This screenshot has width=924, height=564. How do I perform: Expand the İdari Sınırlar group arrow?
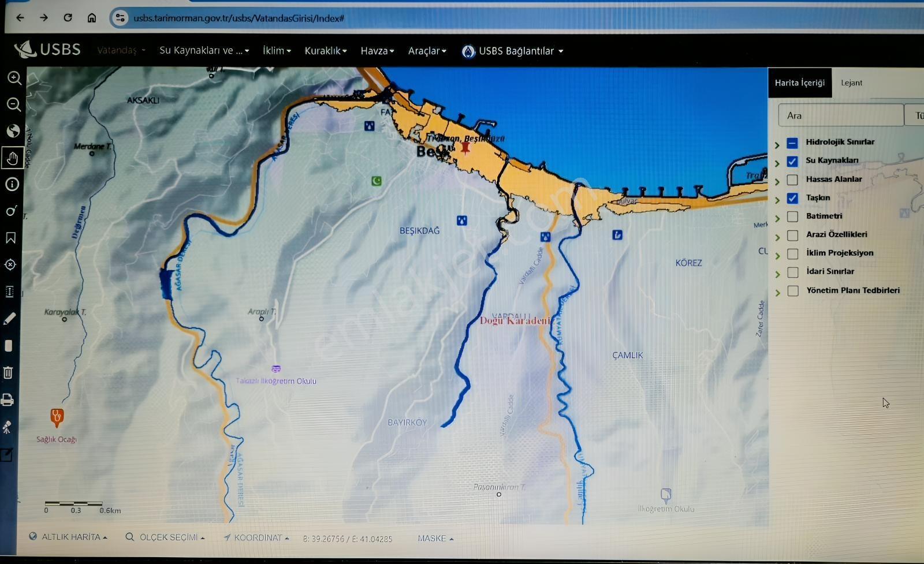(777, 274)
